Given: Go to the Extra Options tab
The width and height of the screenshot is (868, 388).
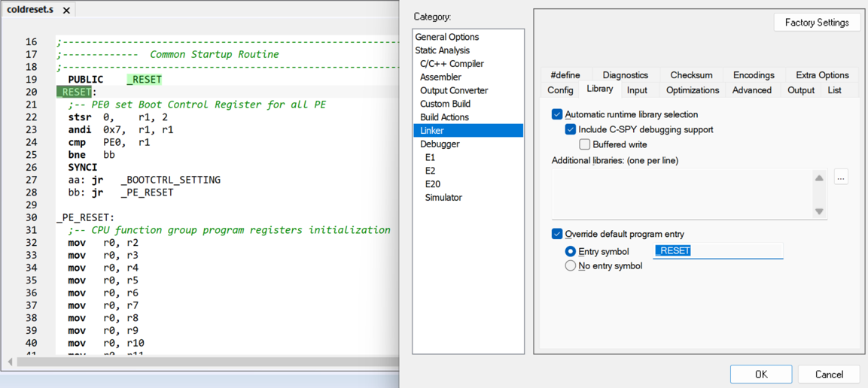Looking at the screenshot, I should 822,75.
